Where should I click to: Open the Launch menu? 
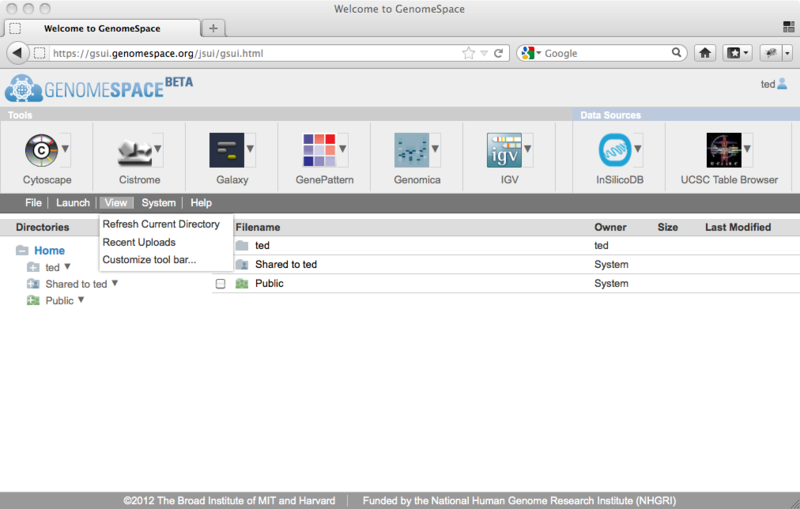coord(73,202)
